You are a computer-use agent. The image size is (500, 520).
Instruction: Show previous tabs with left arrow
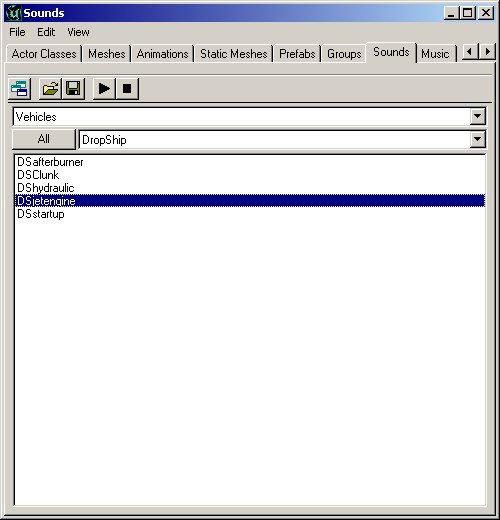[x=470, y=52]
